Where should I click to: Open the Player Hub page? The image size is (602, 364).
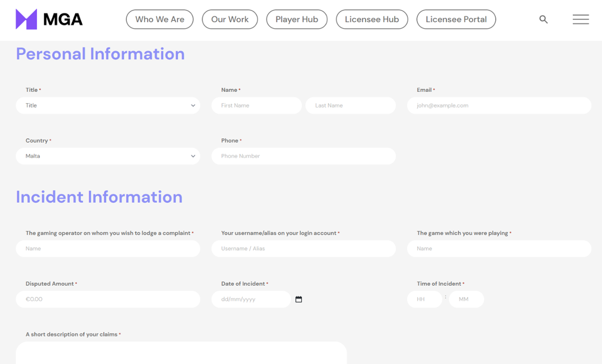pyautogui.click(x=296, y=19)
